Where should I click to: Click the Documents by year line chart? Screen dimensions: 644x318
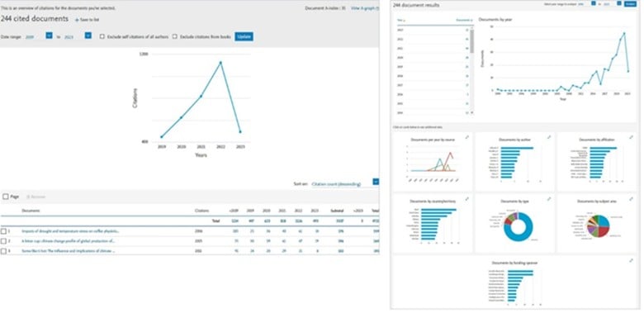pyautogui.click(x=561, y=62)
